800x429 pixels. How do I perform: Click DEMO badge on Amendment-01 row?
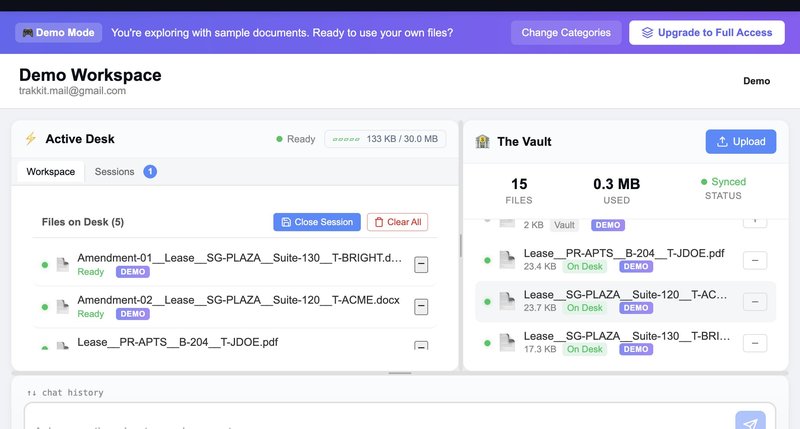point(133,272)
